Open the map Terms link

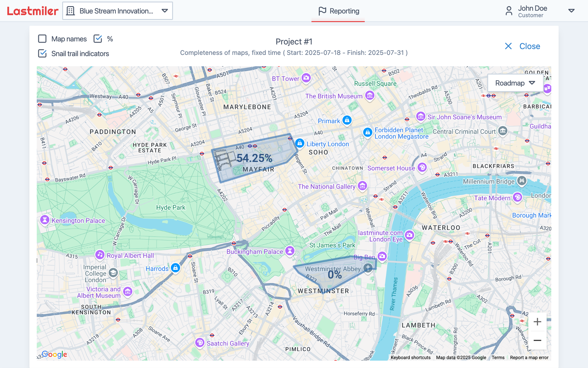[498, 358]
